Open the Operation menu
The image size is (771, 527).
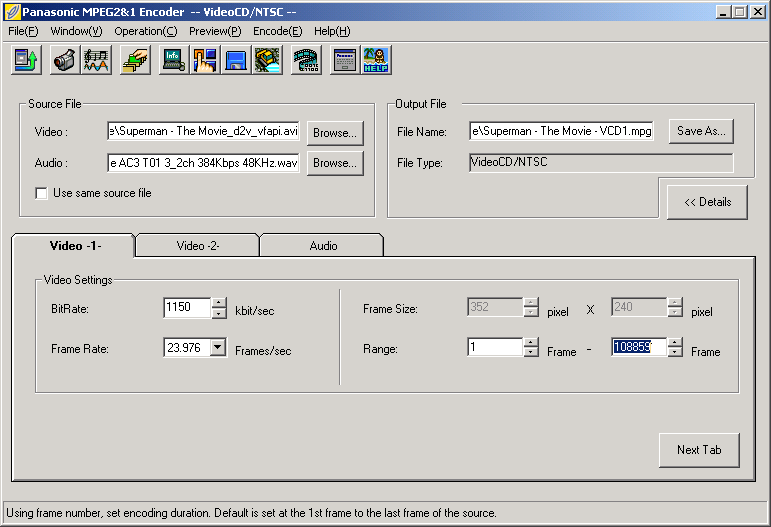pos(145,31)
